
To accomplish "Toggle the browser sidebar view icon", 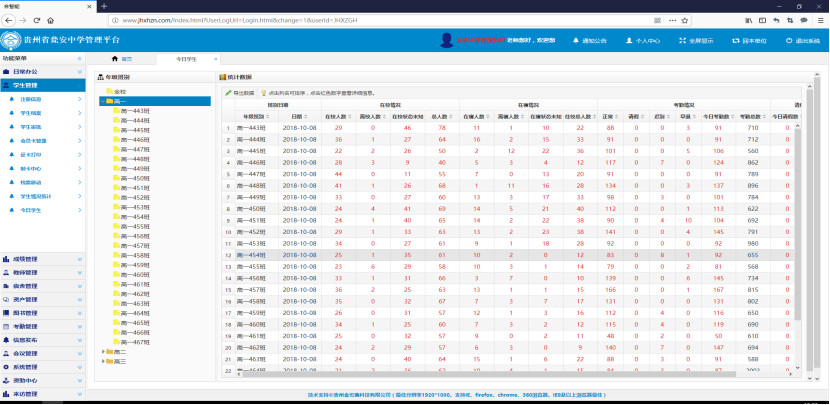I will pyautogui.click(x=763, y=20).
